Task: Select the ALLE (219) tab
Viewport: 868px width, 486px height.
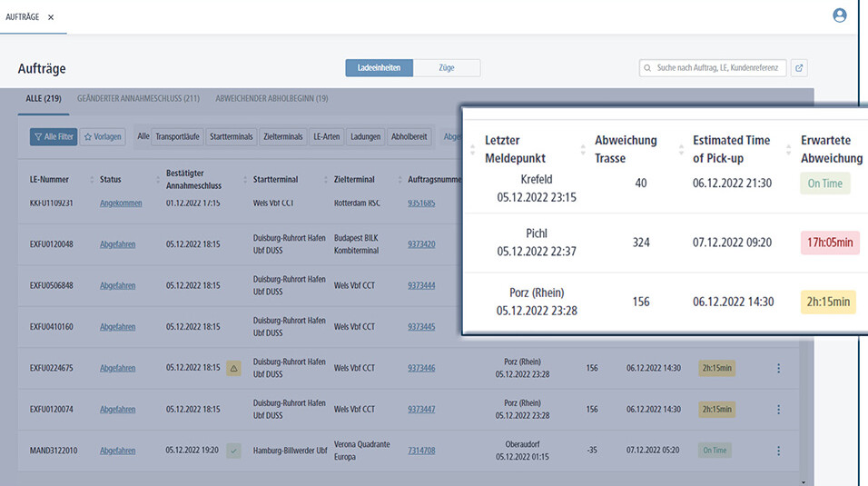Action: click(44, 99)
